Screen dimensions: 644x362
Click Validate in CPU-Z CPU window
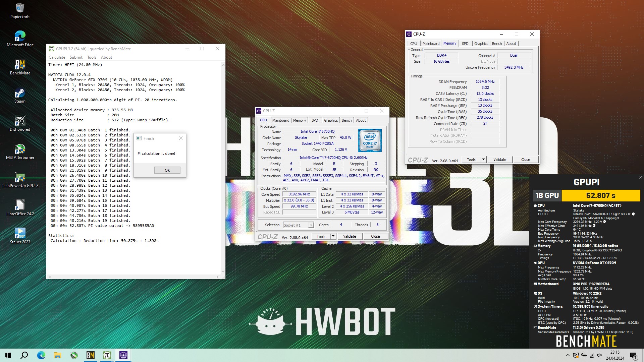(349, 236)
